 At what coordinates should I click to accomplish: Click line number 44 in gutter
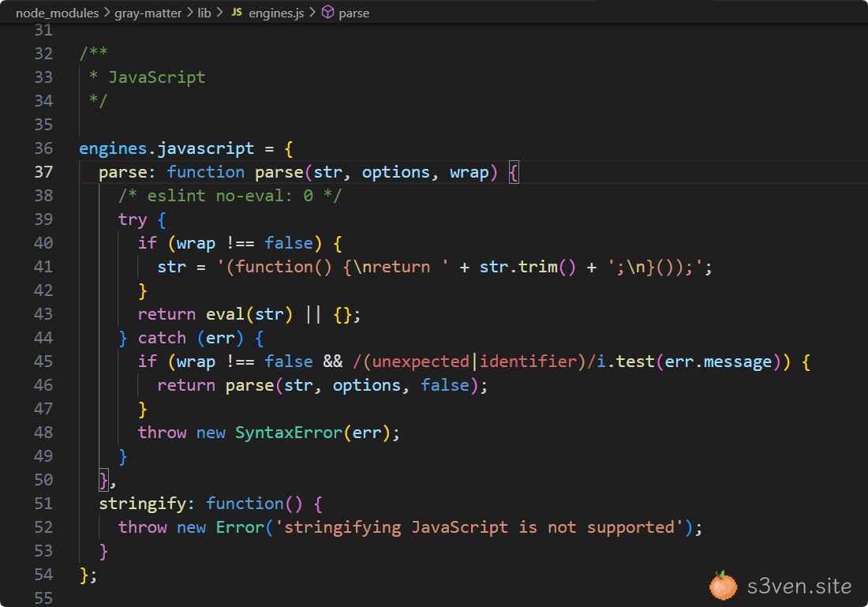(x=43, y=338)
